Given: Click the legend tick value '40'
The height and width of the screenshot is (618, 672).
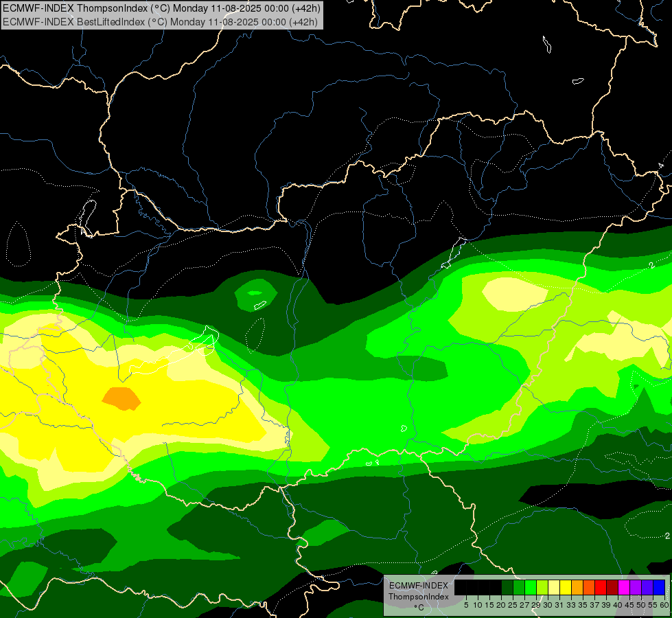Looking at the screenshot, I should point(618,605).
